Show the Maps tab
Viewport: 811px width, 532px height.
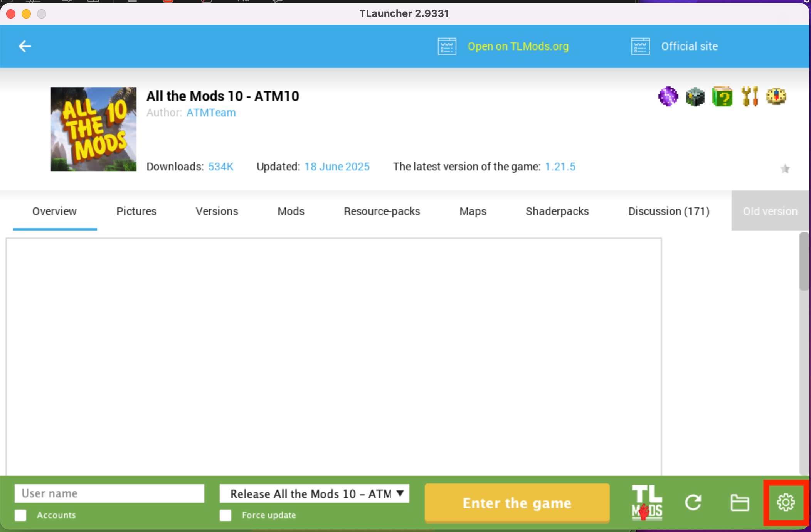click(473, 211)
